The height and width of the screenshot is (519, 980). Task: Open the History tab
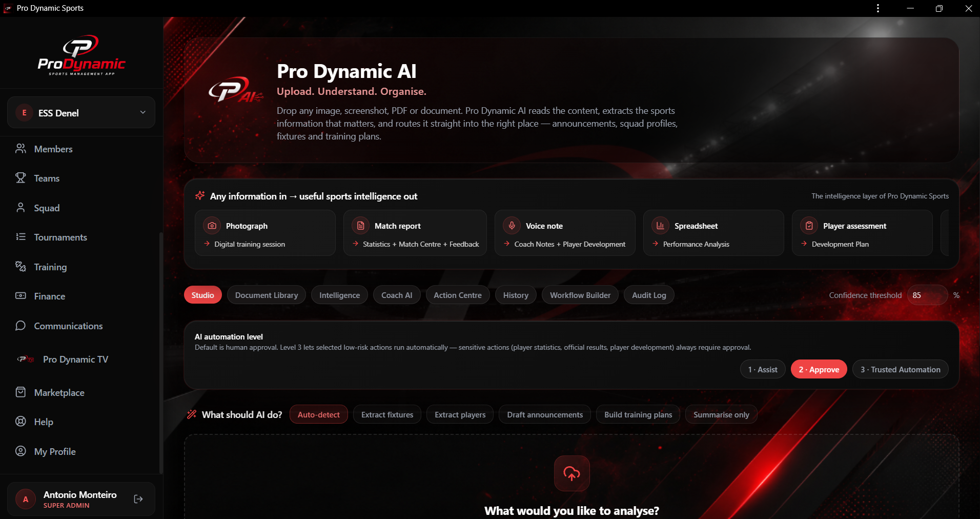[x=516, y=295]
